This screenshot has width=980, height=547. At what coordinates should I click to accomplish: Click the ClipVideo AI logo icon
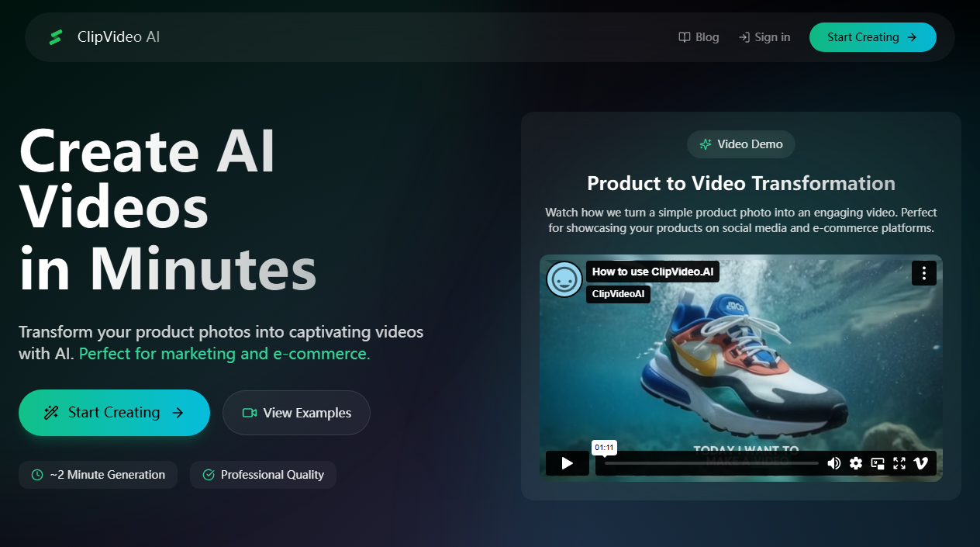point(55,36)
